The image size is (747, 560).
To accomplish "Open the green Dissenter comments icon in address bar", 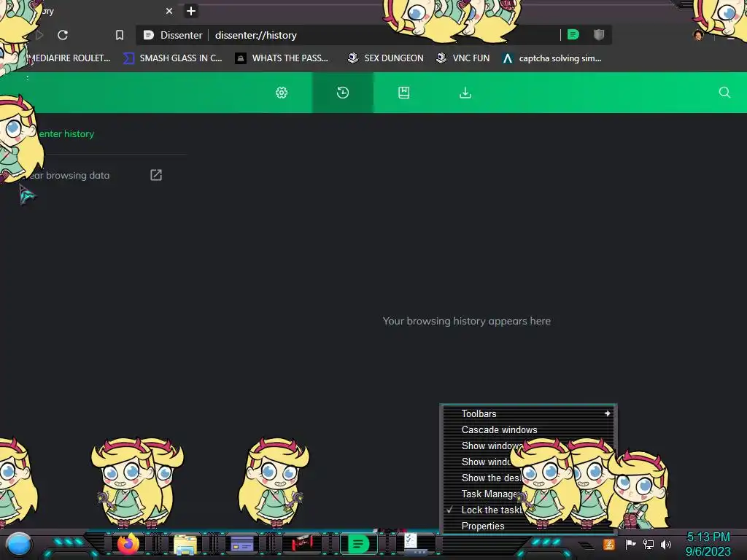I will pos(573,35).
